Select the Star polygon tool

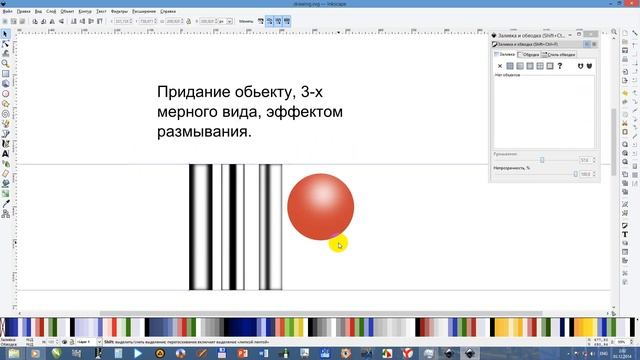pos(5,104)
